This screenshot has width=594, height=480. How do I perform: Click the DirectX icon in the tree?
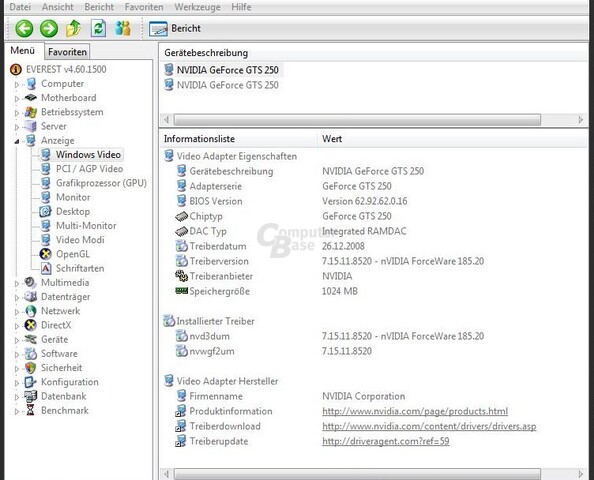pos(30,325)
